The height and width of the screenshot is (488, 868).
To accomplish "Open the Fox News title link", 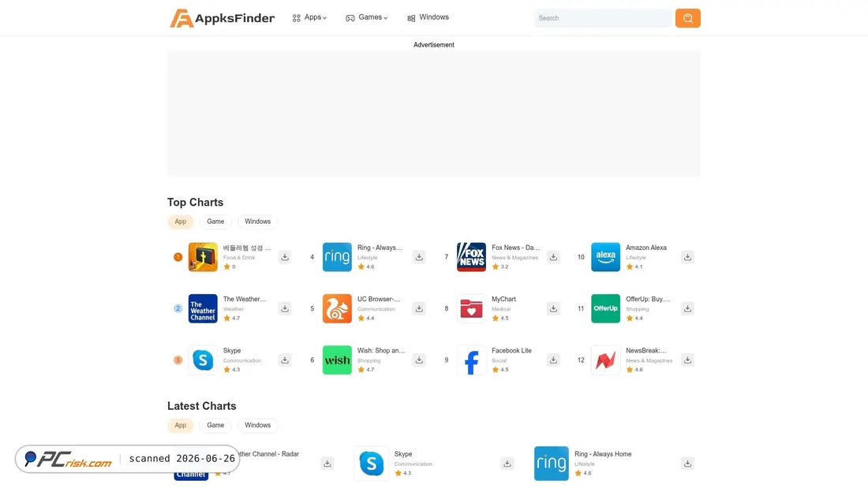I will 515,248.
